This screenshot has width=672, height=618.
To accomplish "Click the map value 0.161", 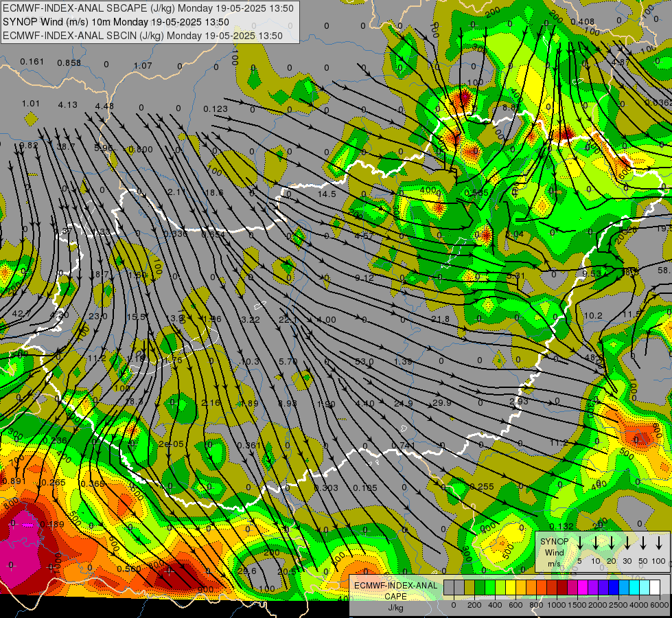I will [x=32, y=62].
